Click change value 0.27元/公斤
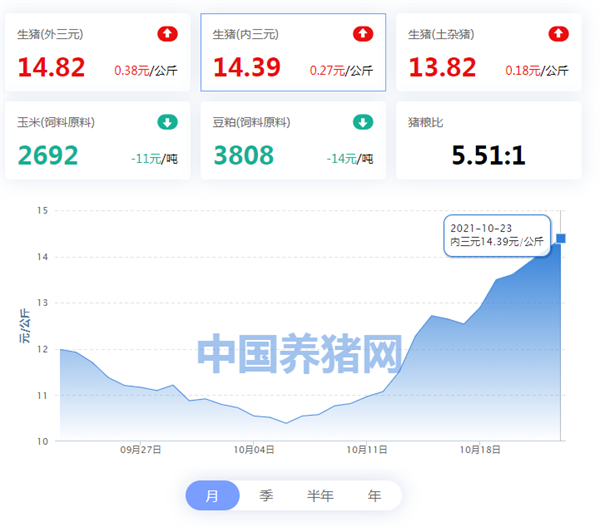600x527 pixels. 341,70
